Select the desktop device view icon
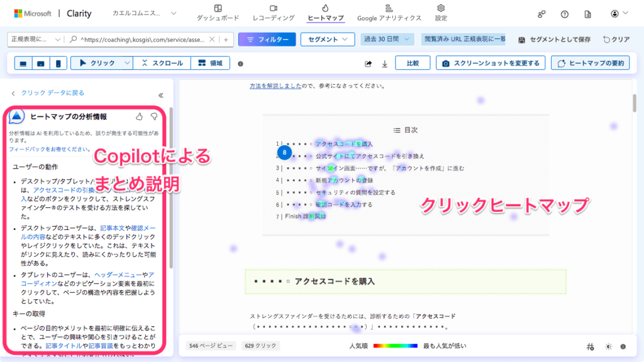This screenshot has height=362, width=644. 23,63
